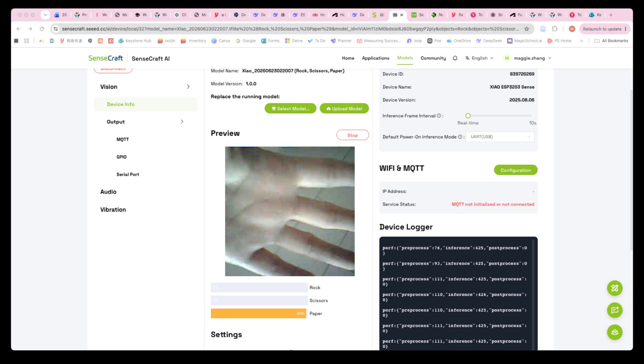Expand the Vision section chevron
The width and height of the screenshot is (644, 364).
188,87
